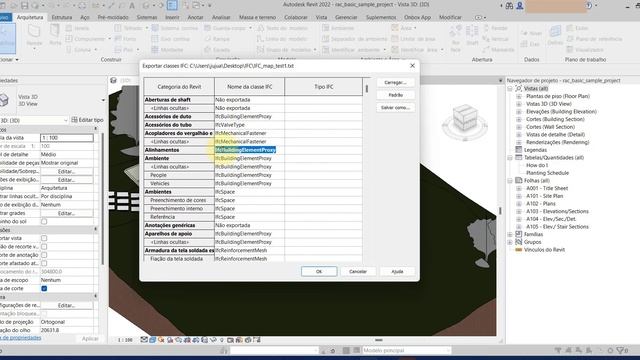The image size is (640, 360).
Task: Pick the Limite da área tool
Action: (413, 39)
